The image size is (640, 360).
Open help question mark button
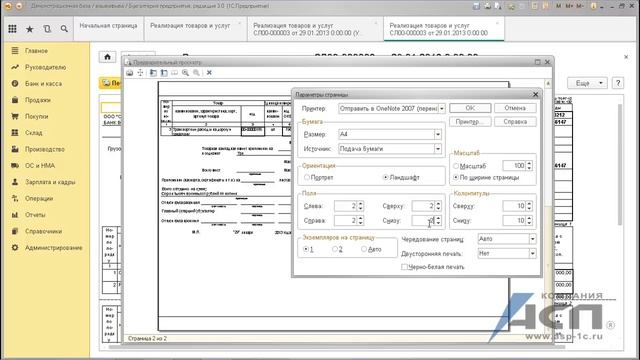pyautogui.click(x=618, y=83)
